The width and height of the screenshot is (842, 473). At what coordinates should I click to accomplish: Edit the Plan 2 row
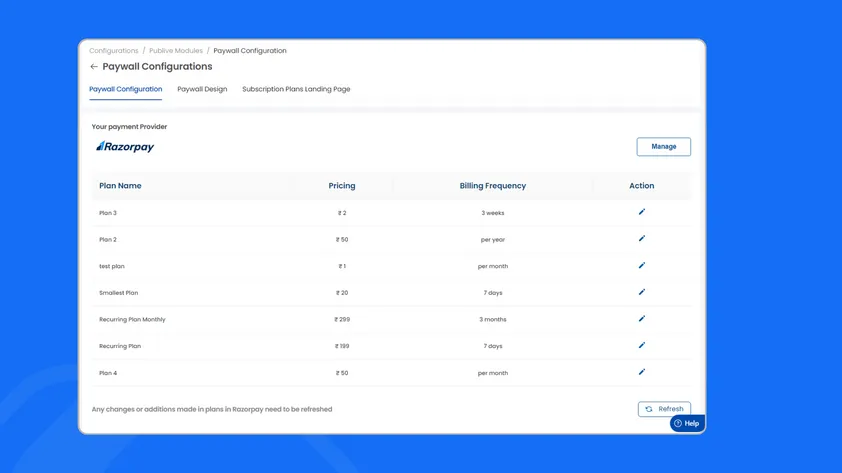click(x=642, y=239)
